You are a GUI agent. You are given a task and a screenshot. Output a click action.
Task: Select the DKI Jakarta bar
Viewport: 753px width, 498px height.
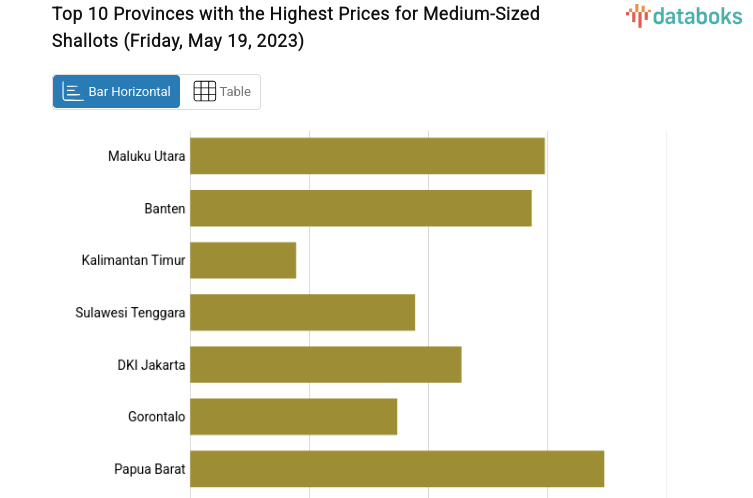(325, 364)
